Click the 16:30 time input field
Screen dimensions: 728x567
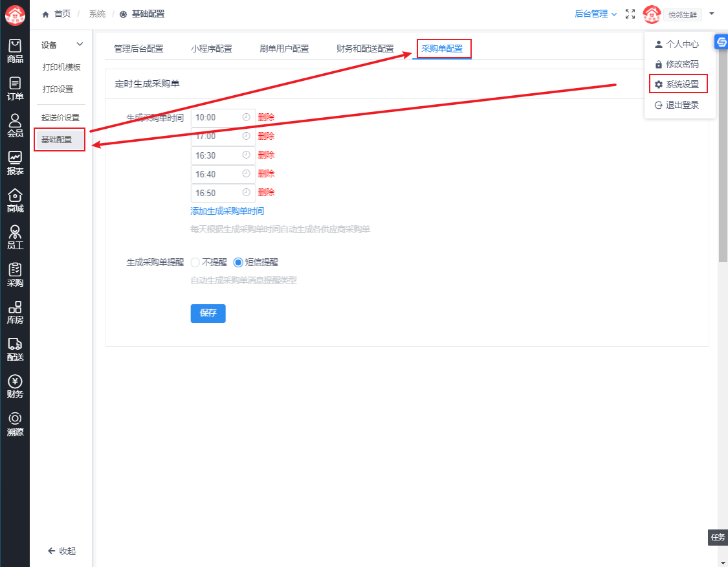point(217,155)
